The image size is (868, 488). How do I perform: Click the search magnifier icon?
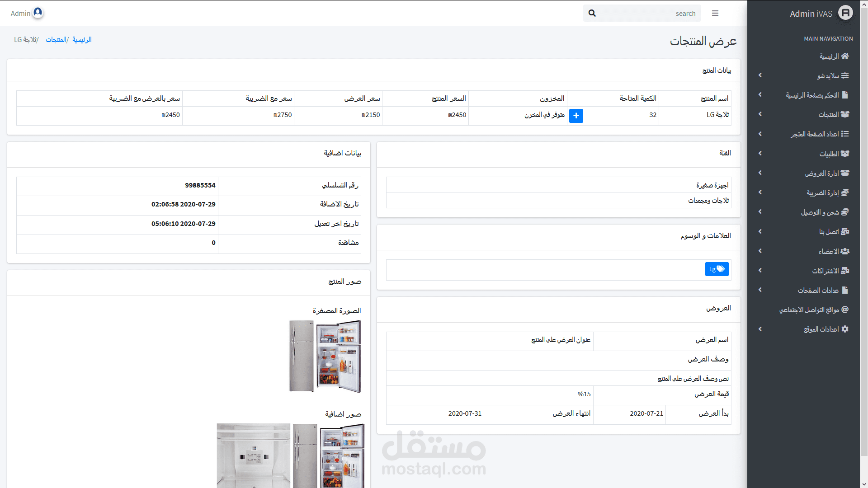point(592,13)
